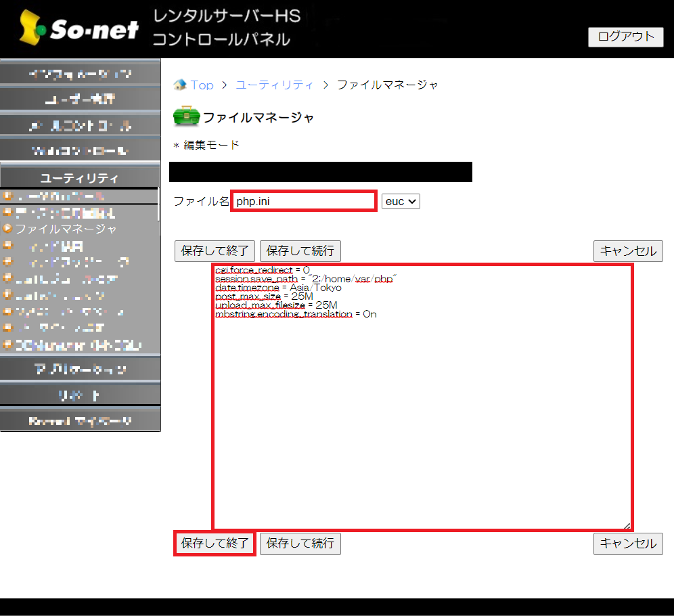Click the text area resize handle
Screen dimensions: 674x616
tap(627, 525)
